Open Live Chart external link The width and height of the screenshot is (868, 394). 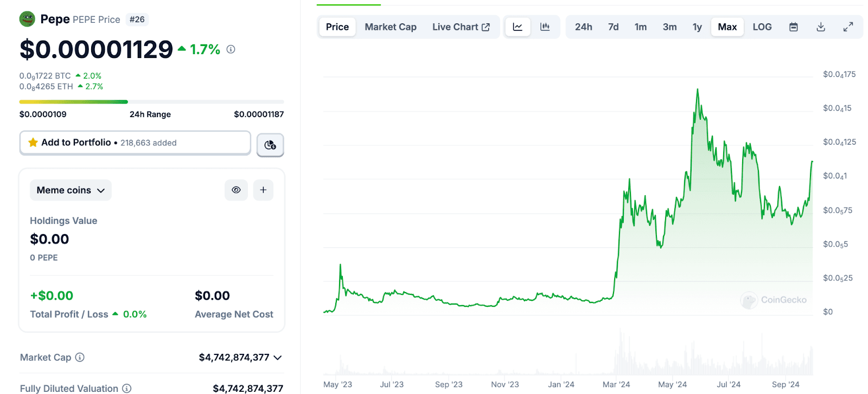point(461,27)
